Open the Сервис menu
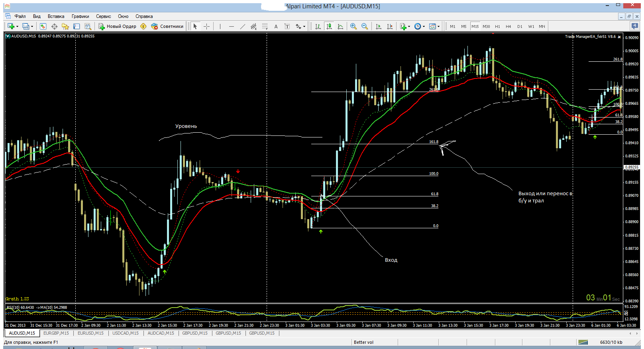 (x=103, y=16)
